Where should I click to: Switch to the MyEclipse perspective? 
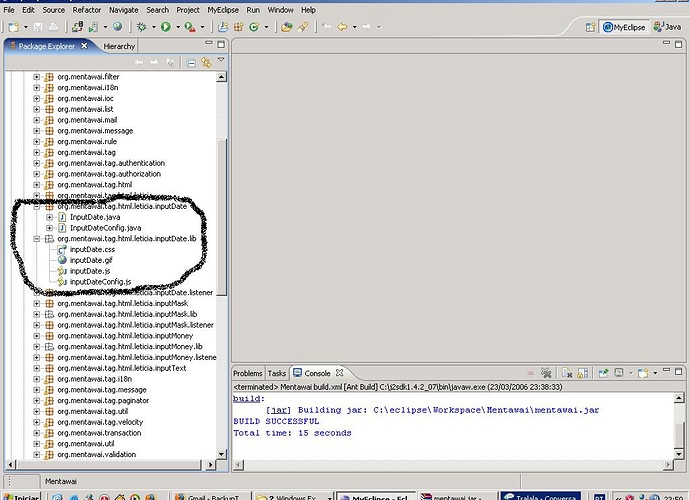click(624, 27)
